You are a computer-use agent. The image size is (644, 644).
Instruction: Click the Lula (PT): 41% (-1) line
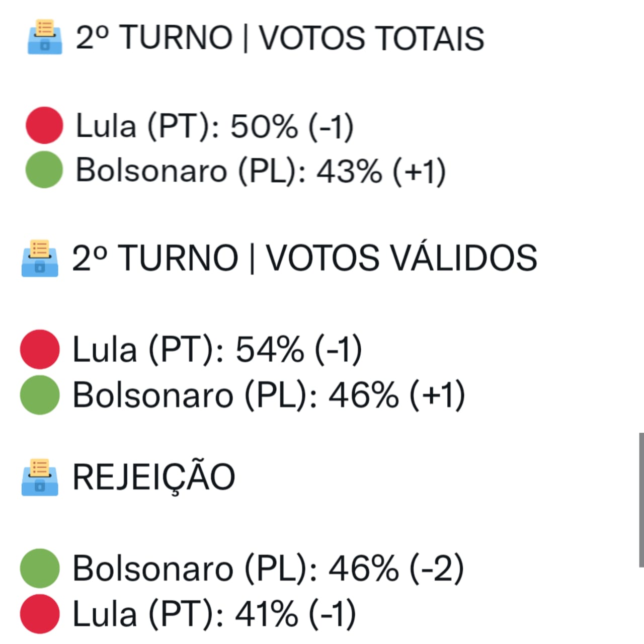click(214, 614)
